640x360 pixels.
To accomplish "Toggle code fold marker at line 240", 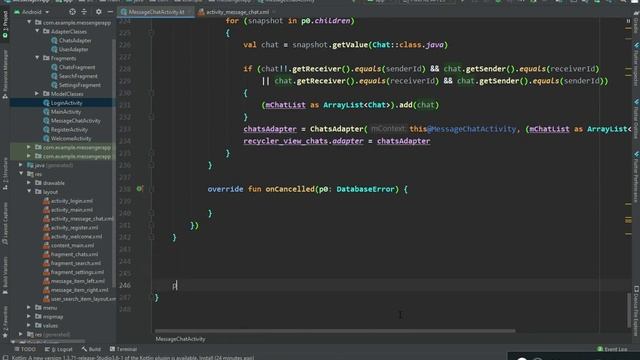I will coord(151,213).
